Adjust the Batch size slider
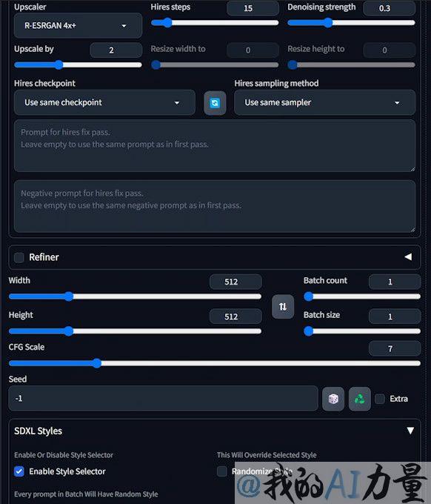 click(362, 331)
